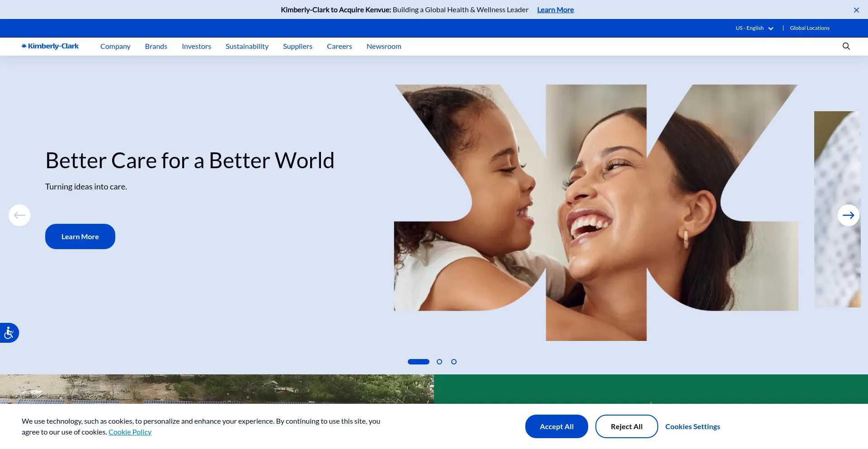Open Cookies Settings preferences
The width and height of the screenshot is (868, 449).
[693, 426]
